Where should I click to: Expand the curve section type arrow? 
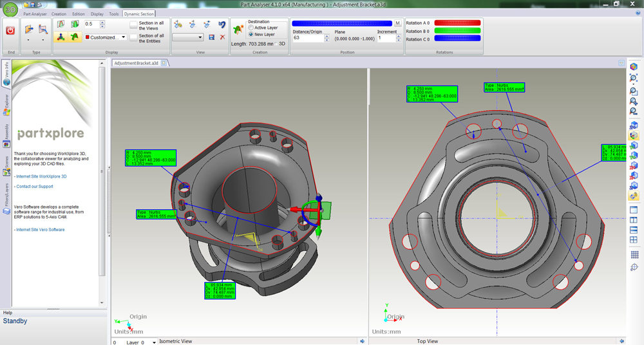pyautogui.click(x=43, y=41)
